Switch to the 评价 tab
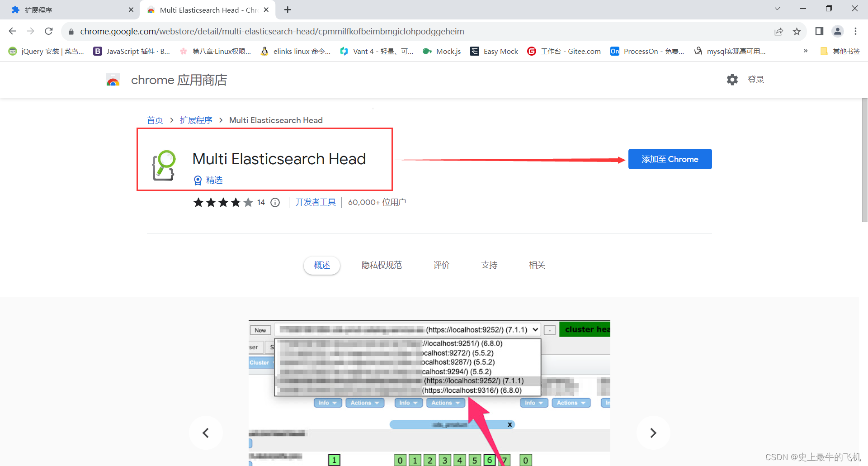 tap(441, 265)
